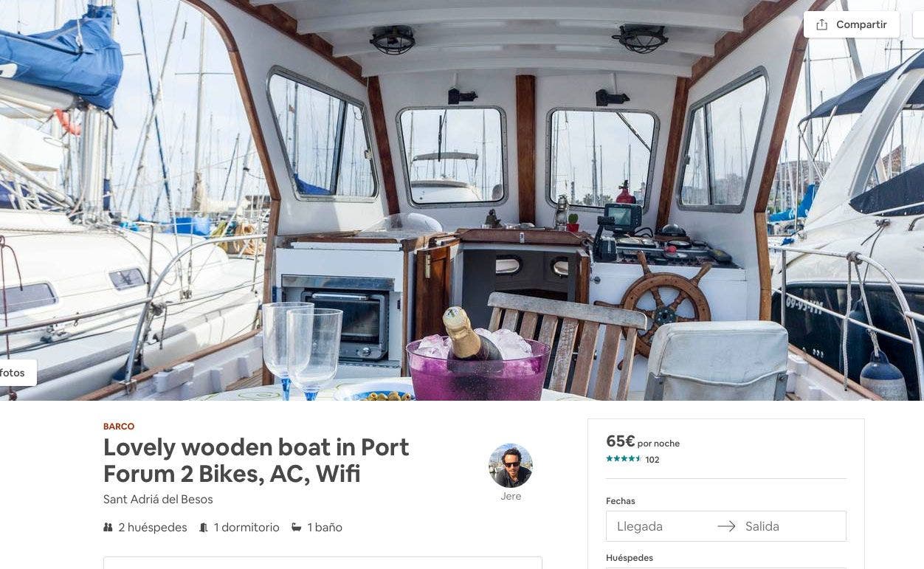This screenshot has width=924, height=569.
Task: Click the listing title Lovely wooden boat
Action: tap(256, 460)
